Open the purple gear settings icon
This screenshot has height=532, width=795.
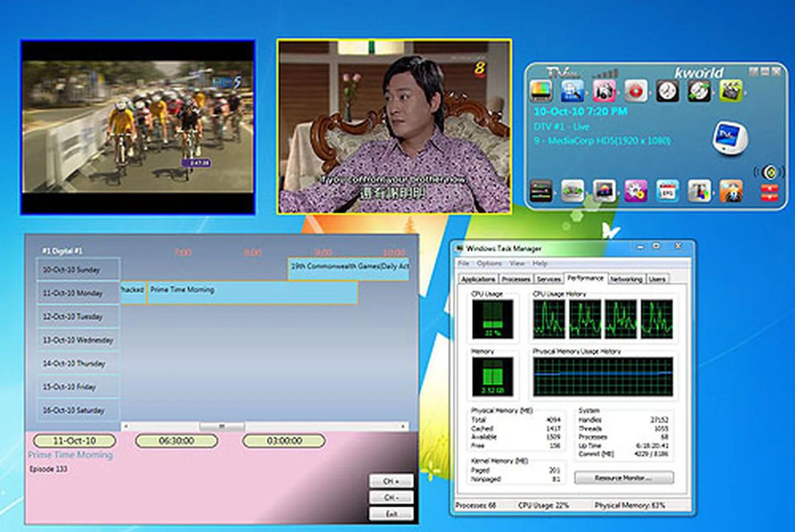(636, 191)
